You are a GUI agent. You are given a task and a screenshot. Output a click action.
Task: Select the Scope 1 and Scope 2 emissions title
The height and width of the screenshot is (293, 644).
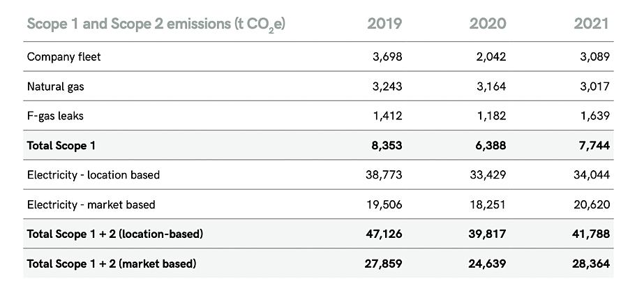156,24
